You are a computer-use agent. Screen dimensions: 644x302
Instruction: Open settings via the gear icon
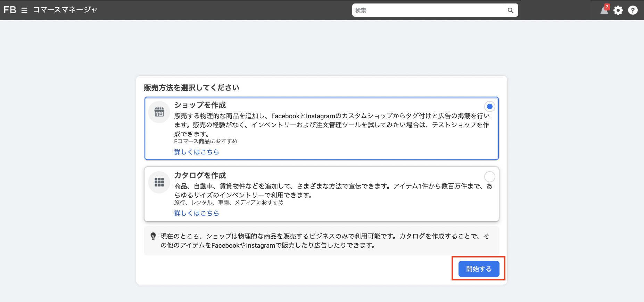coord(618,10)
